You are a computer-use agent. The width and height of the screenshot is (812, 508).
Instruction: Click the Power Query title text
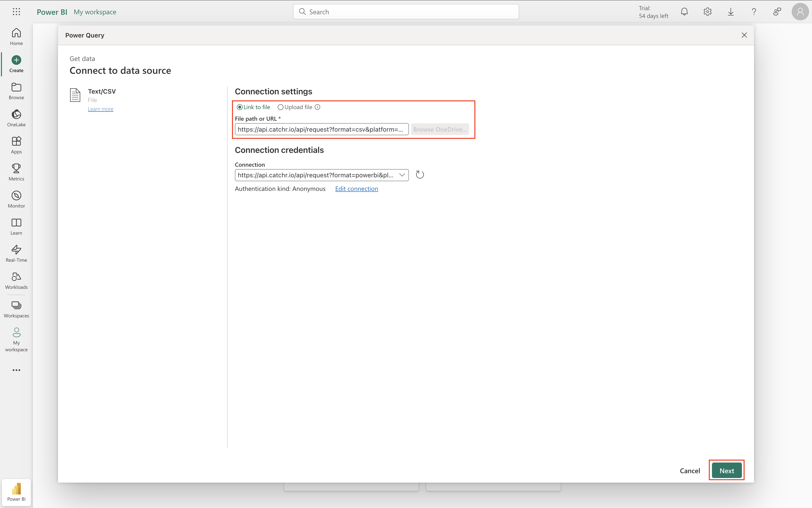(85, 35)
